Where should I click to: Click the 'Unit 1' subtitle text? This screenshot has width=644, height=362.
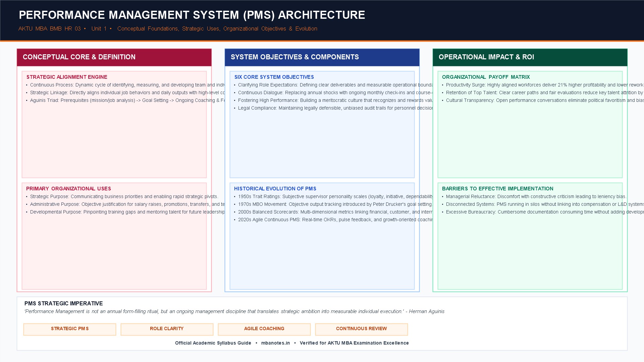[x=99, y=29]
